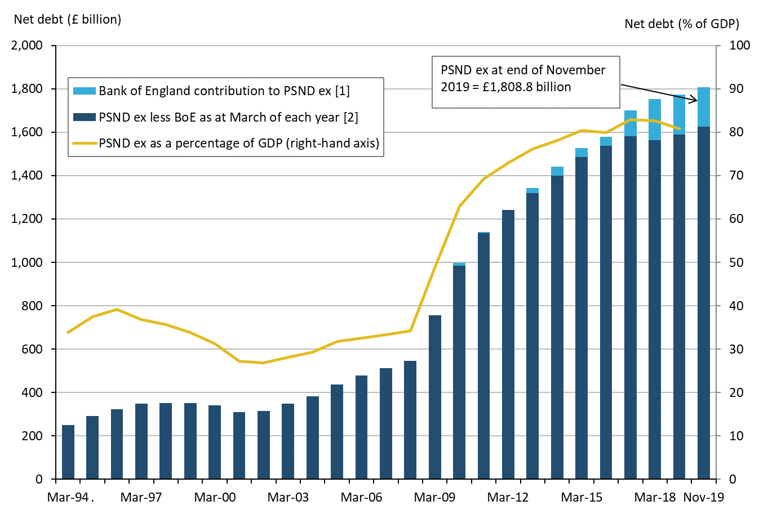Select the 'PSND ex as a percentage of GDP' legend text
This screenshot has height=532, width=759.
click(239, 143)
